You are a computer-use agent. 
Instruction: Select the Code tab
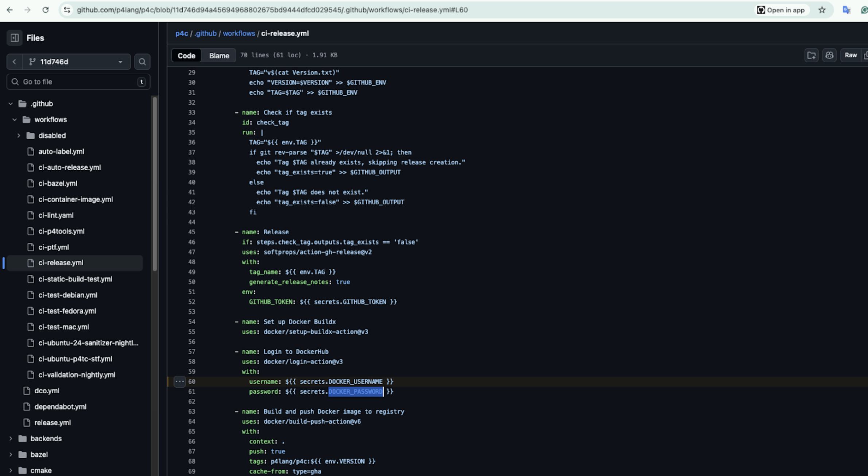[x=186, y=55]
